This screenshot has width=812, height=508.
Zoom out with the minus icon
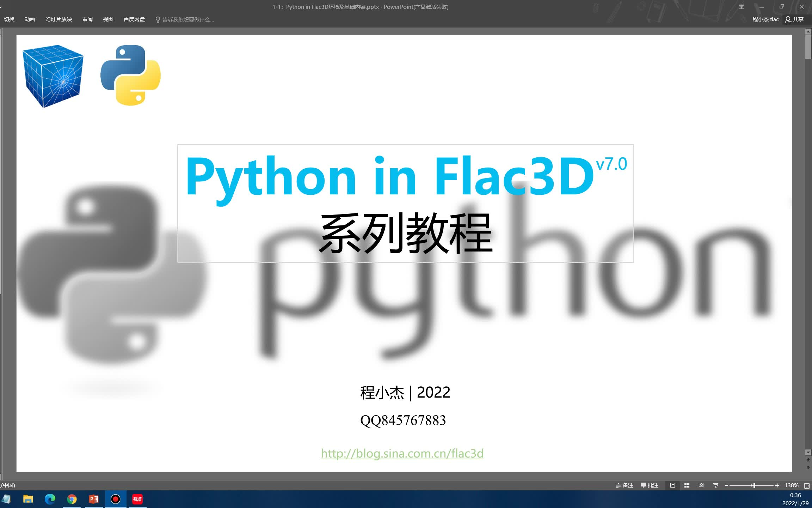click(x=726, y=486)
